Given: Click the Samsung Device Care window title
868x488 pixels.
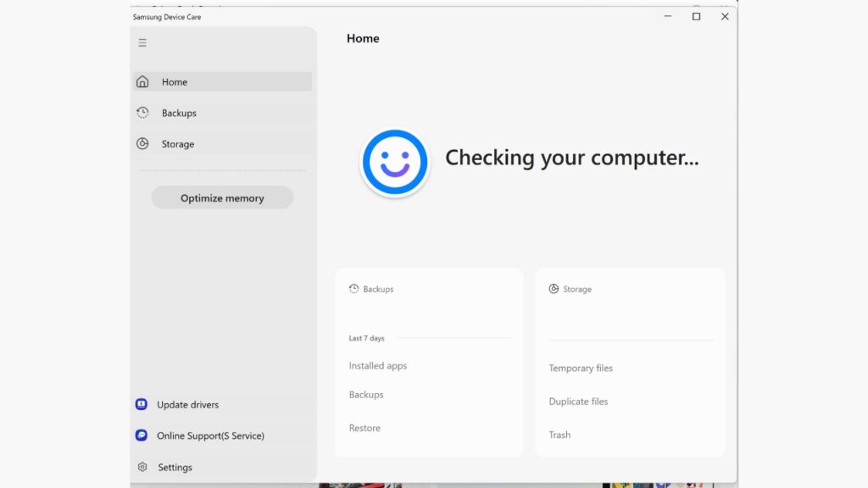Looking at the screenshot, I should [167, 17].
